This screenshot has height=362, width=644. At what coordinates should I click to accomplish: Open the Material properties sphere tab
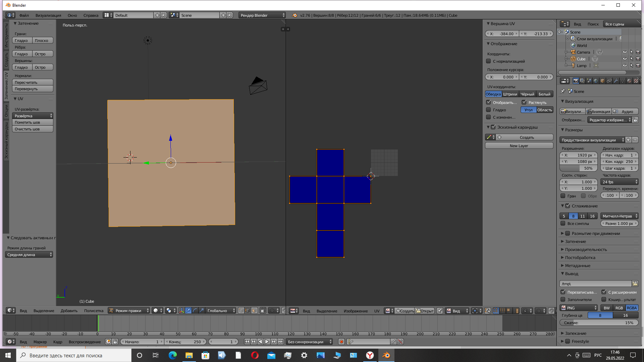[629, 81]
